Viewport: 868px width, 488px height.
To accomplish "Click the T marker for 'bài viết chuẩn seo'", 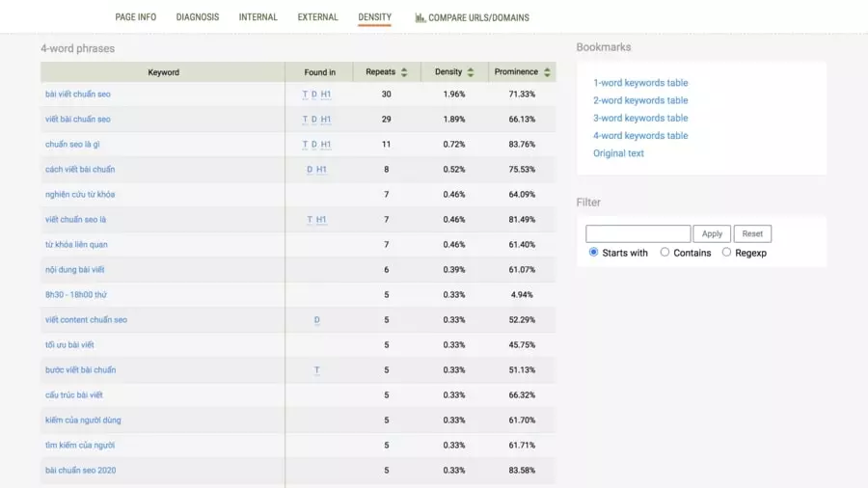I will coord(305,95).
